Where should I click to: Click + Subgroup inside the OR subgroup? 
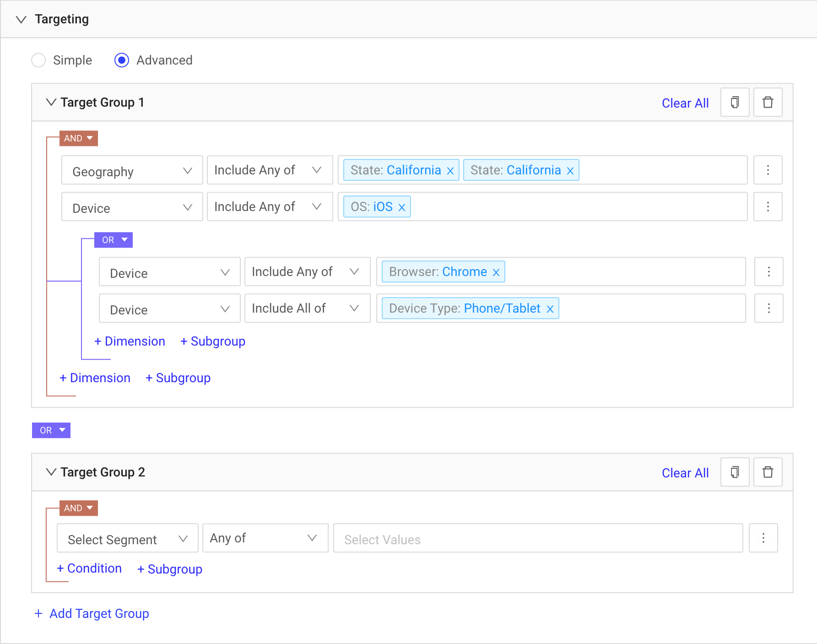[213, 341]
